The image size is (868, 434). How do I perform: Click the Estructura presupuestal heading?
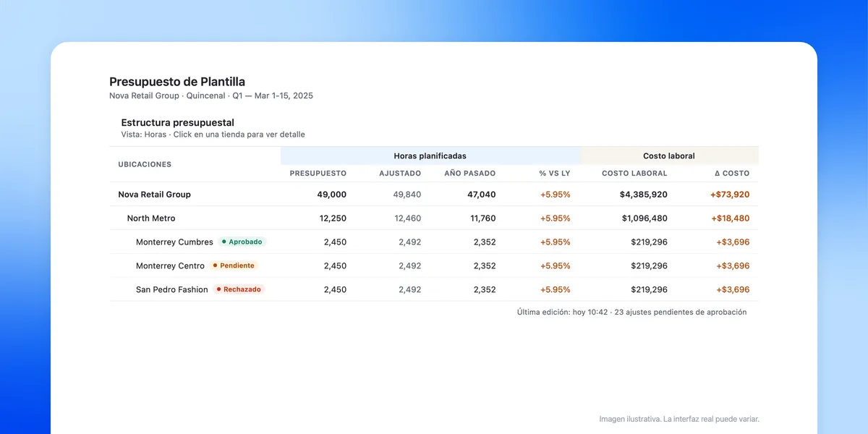[178, 123]
